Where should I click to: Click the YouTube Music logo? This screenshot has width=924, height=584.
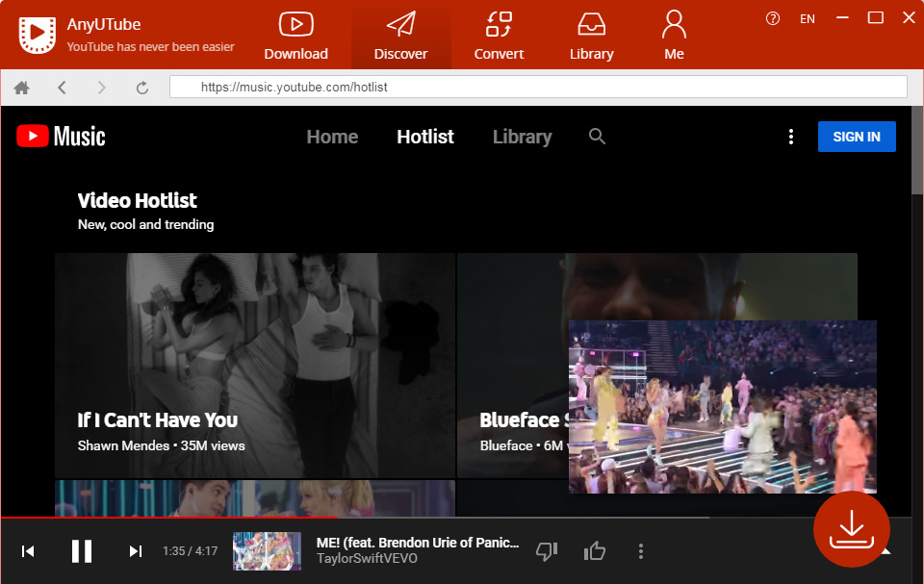click(x=62, y=136)
